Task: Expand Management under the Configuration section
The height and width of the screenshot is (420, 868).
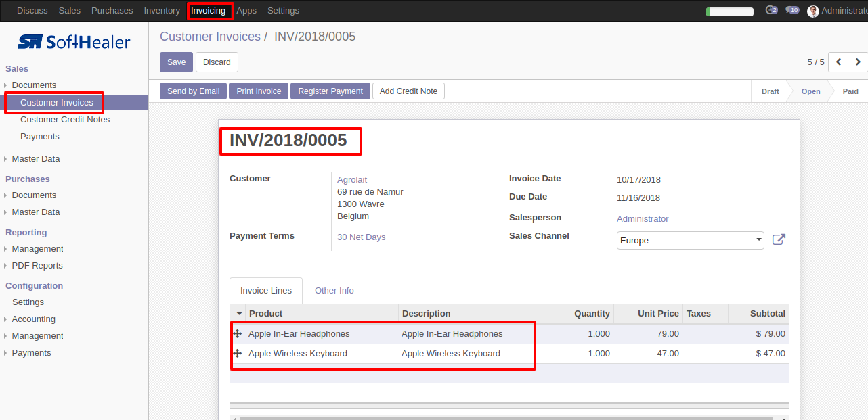Action: tap(37, 336)
